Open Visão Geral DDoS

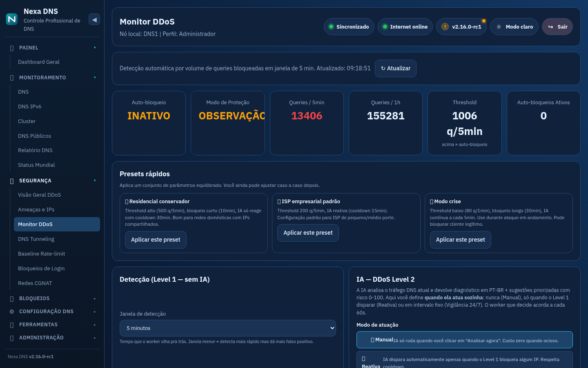[57, 195]
